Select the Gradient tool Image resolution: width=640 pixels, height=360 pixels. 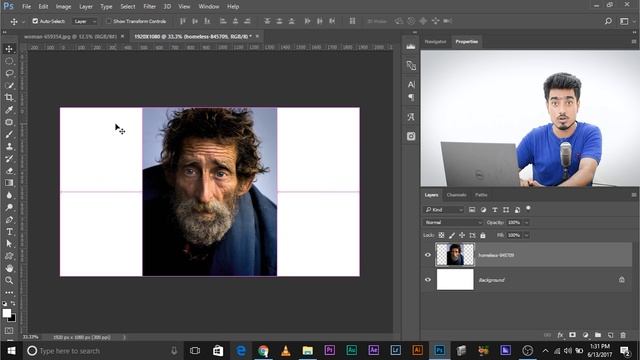(9, 183)
